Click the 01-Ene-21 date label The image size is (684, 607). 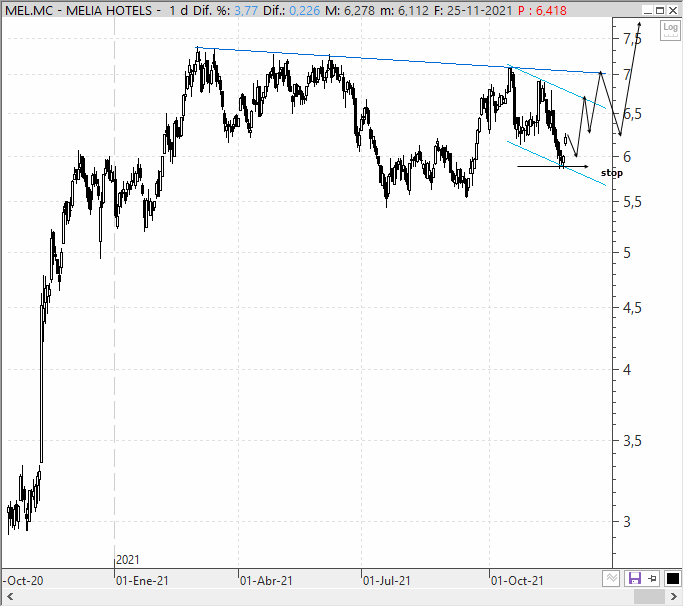tap(142, 581)
